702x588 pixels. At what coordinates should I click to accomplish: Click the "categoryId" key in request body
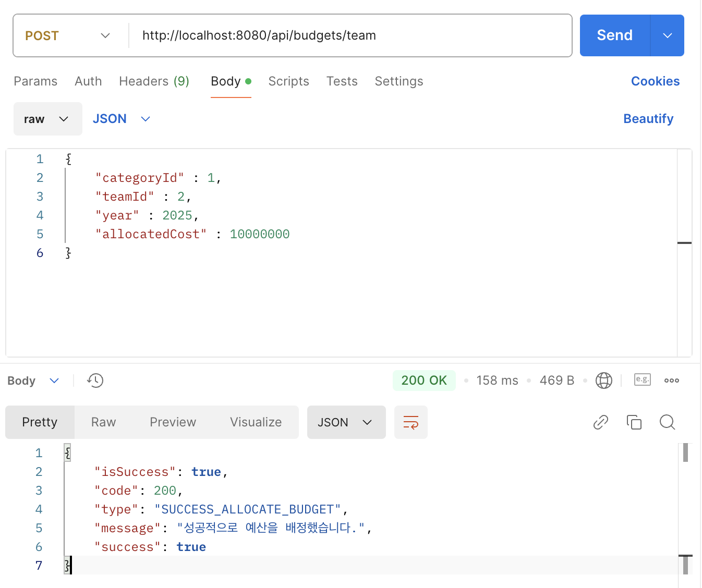click(x=140, y=178)
